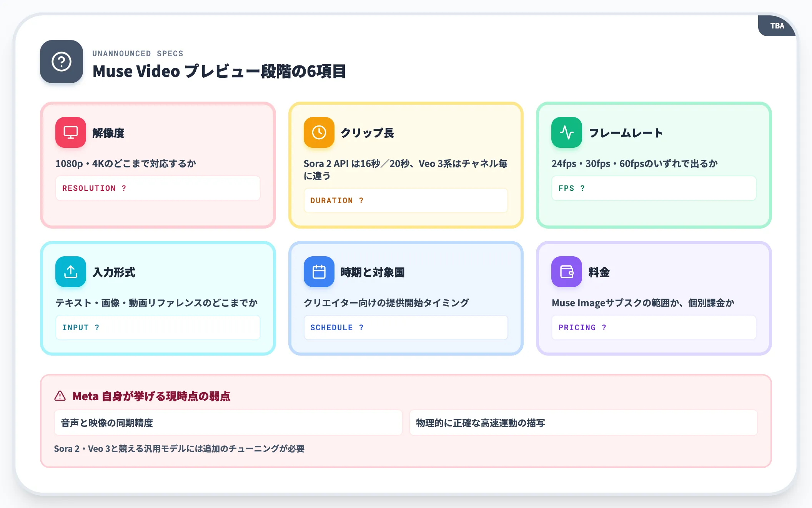Click the Meta 自身が挙げる現時点の弱点 heading
Viewport: 812px width, 508px height.
[x=151, y=396]
